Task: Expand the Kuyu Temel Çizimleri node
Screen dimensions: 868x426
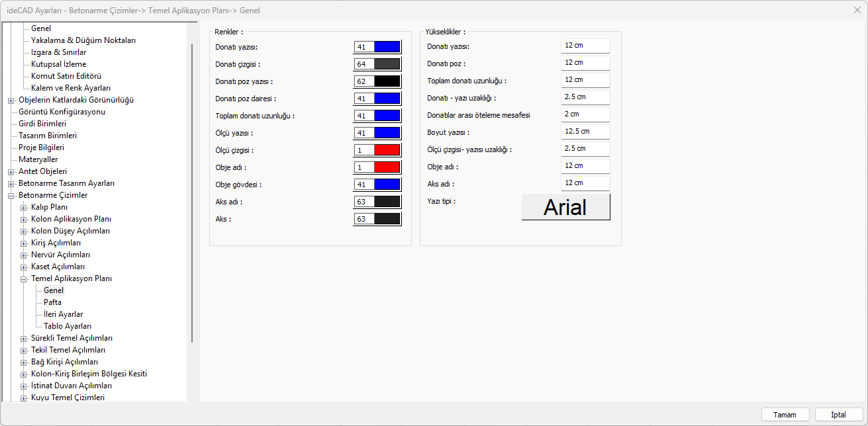Action: coord(24,398)
